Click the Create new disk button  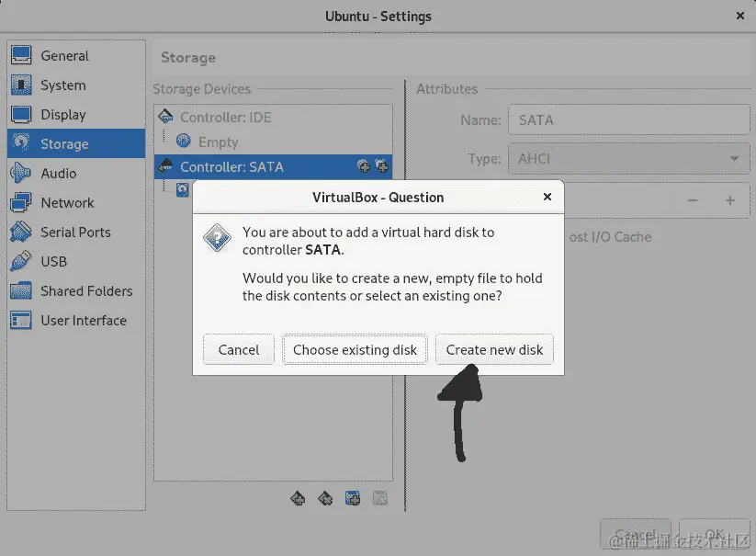click(x=494, y=349)
